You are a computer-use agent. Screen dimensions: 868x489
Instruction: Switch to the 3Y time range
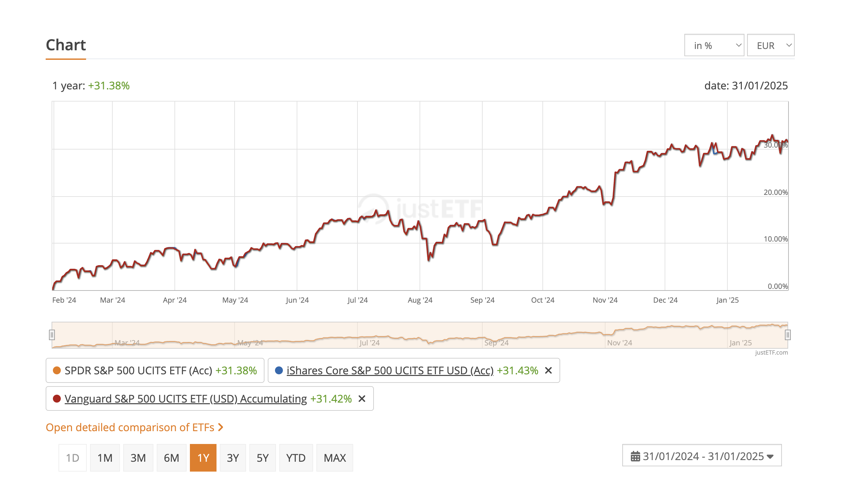(233, 458)
